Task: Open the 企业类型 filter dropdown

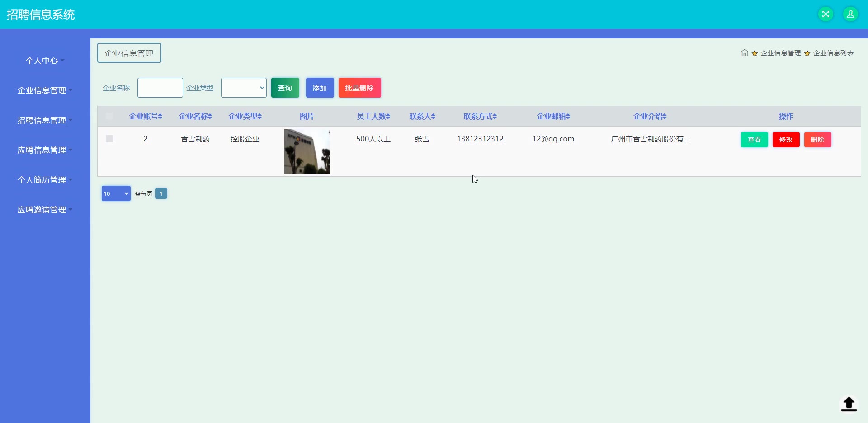Action: (244, 88)
